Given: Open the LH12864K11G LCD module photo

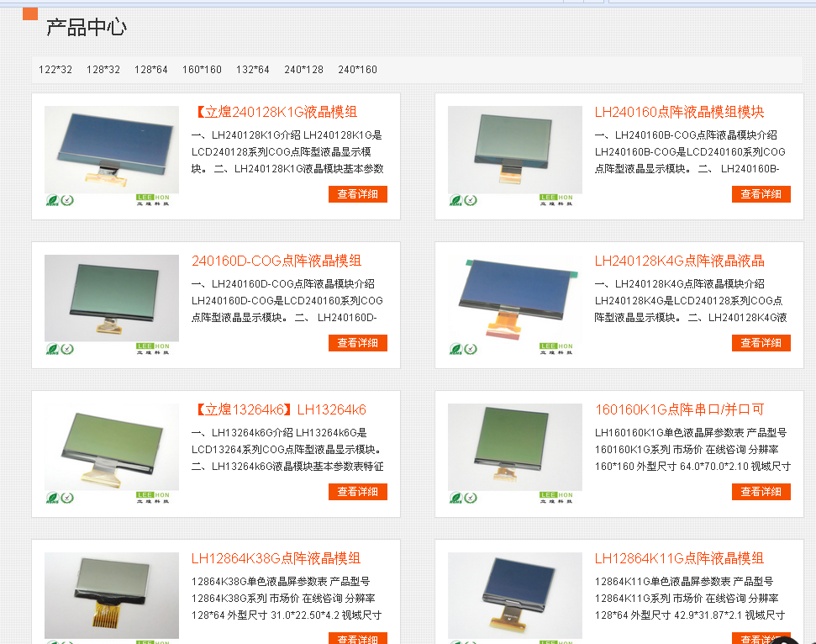Looking at the screenshot, I should 514,599.
